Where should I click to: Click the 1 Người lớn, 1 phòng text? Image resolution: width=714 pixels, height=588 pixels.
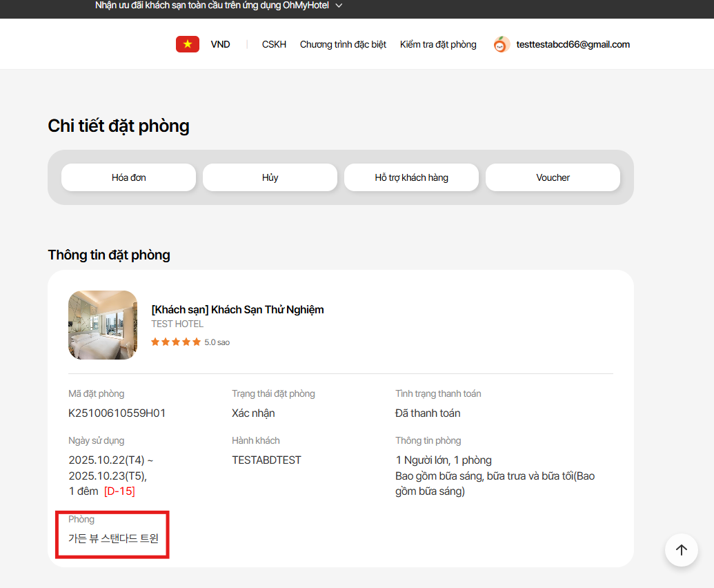(444, 460)
